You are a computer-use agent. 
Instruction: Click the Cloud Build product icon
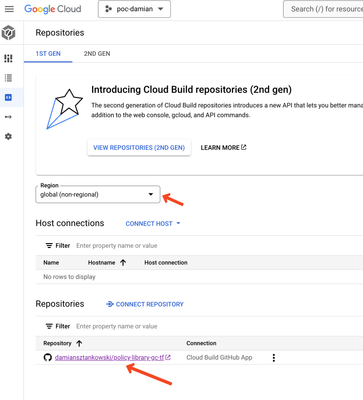click(x=9, y=33)
